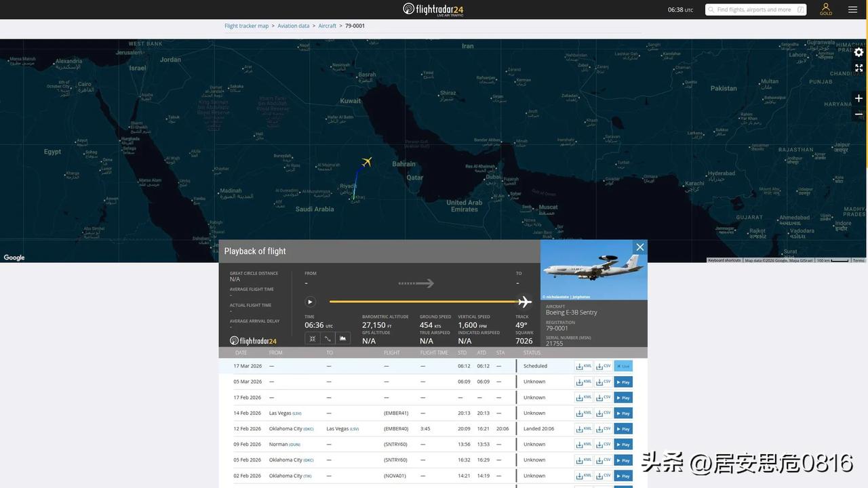The width and height of the screenshot is (868, 488).
Task: Download CSV for 14 Feb 2026 flight
Action: point(603,413)
